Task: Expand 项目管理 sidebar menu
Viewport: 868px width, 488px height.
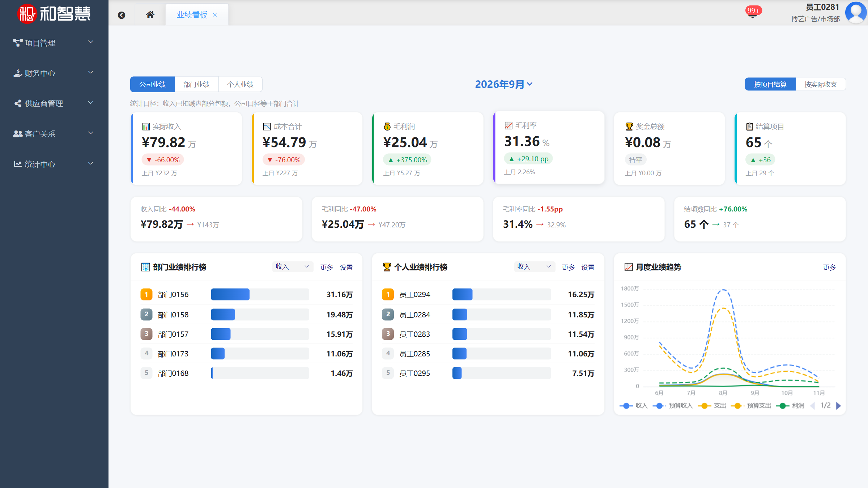Action: click(x=54, y=43)
